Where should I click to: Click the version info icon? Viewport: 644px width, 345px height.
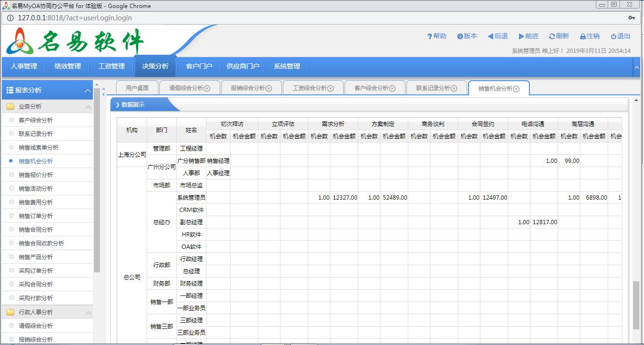pos(460,36)
